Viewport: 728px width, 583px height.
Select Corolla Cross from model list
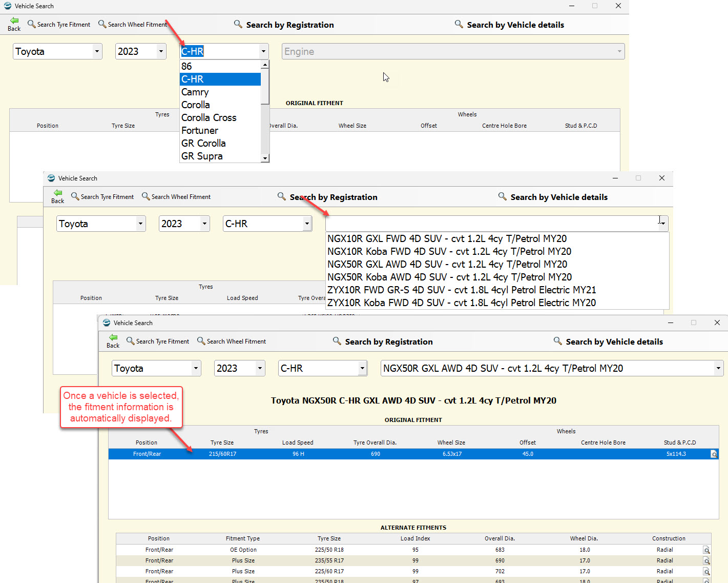[220, 117]
